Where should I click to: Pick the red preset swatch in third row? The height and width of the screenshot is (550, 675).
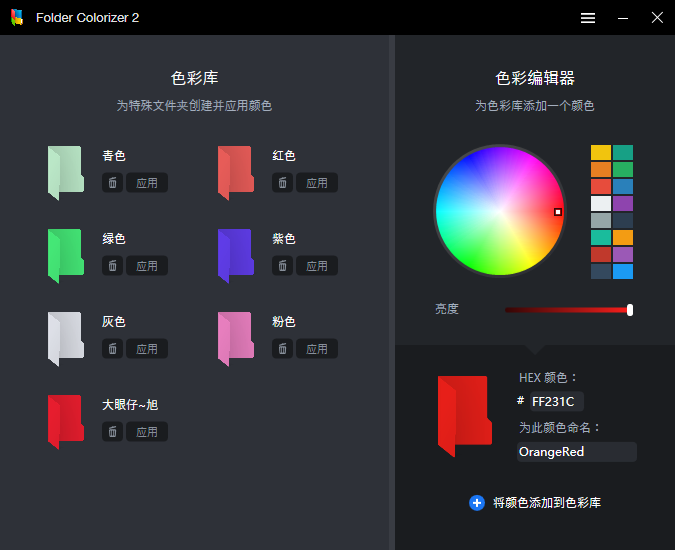(601, 187)
